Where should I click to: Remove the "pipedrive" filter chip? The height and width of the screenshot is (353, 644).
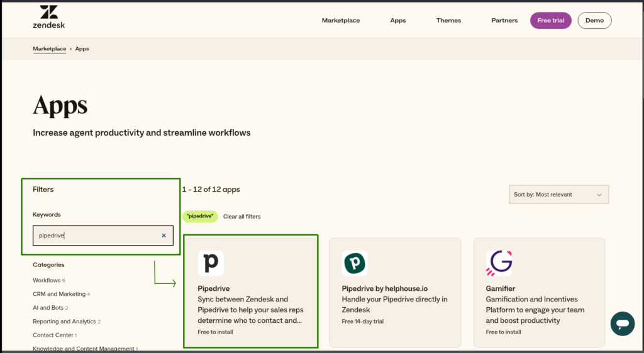point(200,216)
